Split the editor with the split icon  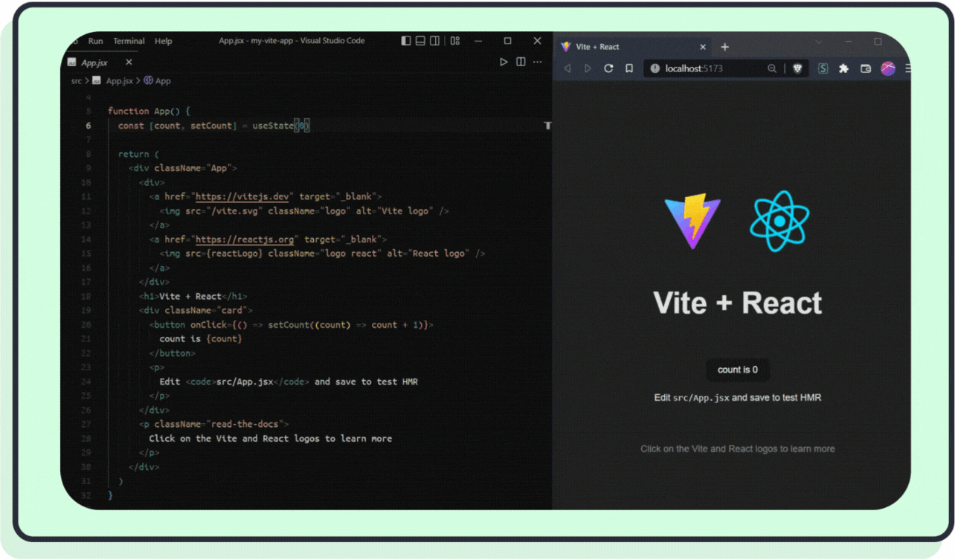tap(521, 62)
